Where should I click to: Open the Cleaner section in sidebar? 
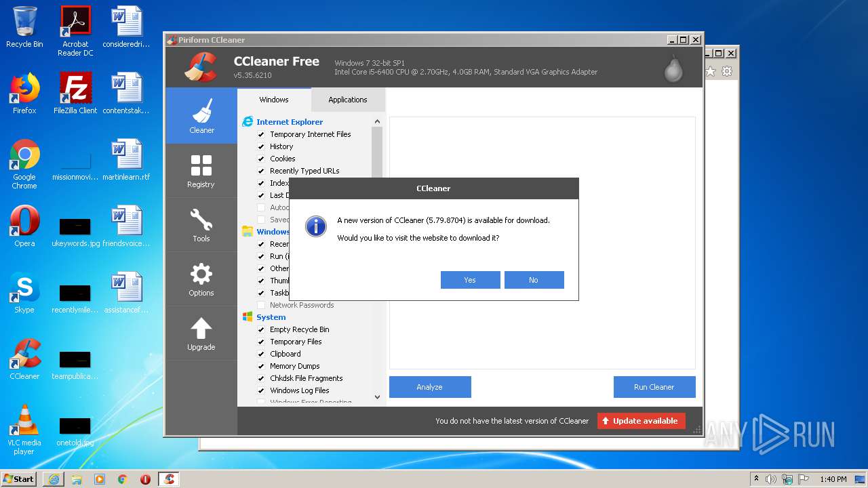[201, 115]
